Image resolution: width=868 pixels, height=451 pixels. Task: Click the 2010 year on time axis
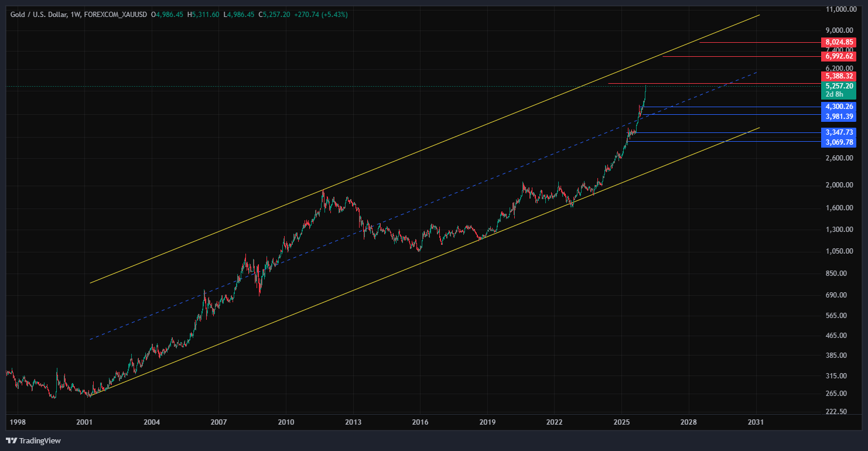tap(286, 422)
